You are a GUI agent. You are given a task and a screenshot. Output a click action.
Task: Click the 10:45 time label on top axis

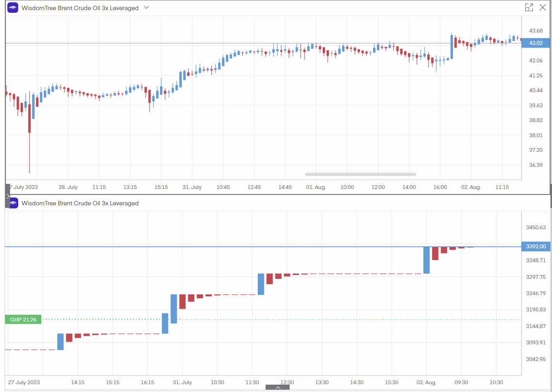[223, 187]
